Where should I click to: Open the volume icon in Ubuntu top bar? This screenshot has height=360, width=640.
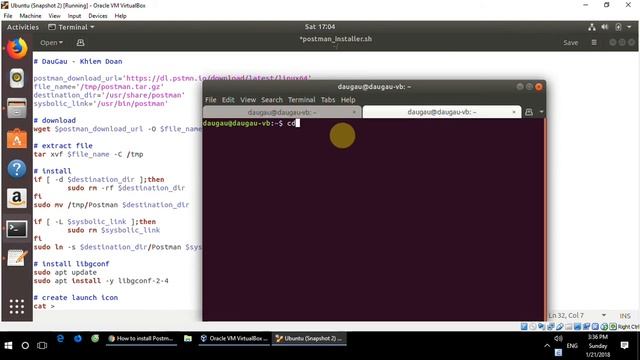[x=604, y=27]
